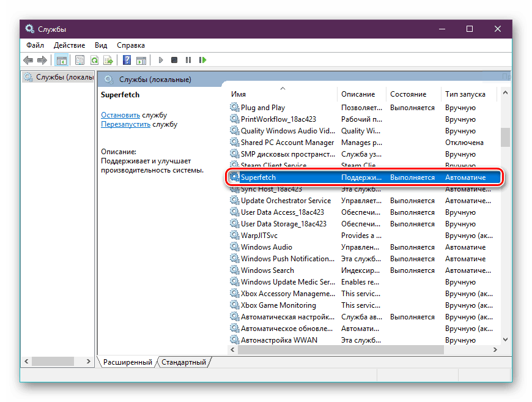The image size is (532, 402).
Task: Toggle the console tree visibility
Action: [61, 60]
